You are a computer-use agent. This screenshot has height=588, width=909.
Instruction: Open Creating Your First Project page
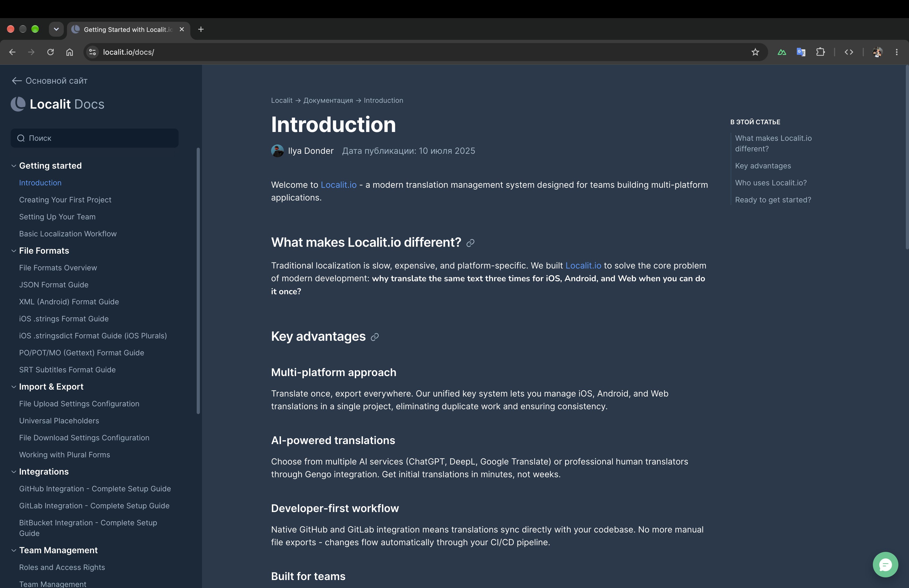pos(65,200)
